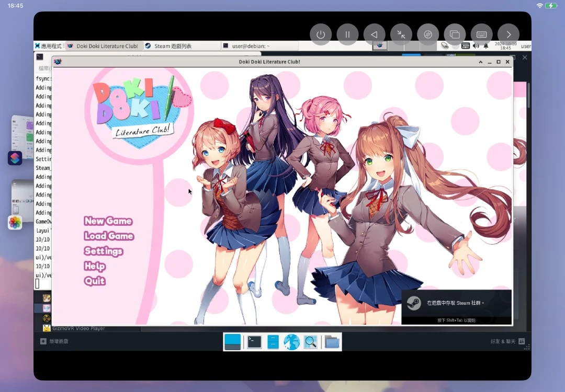Screen dimensions: 565x392
Task: Click the user name label in panel
Action: (x=526, y=46)
